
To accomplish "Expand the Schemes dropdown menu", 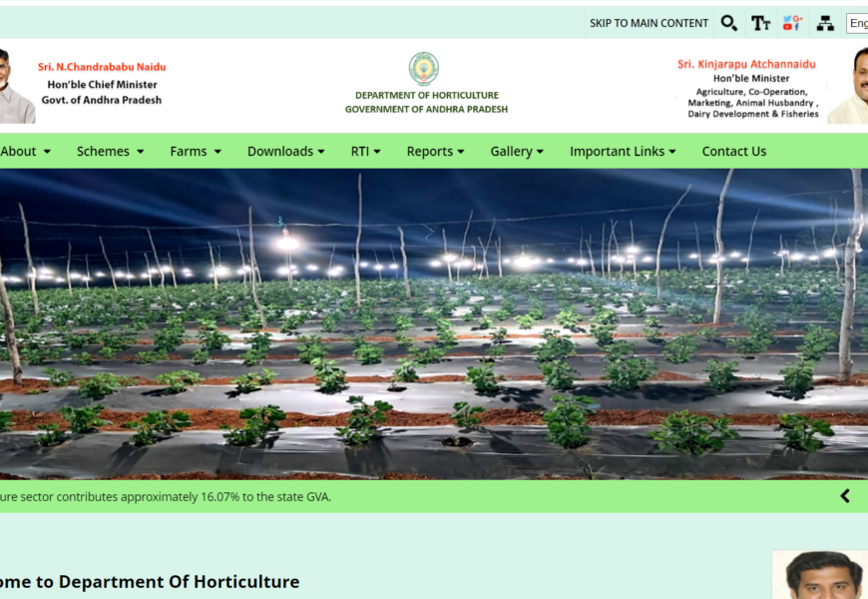I will pyautogui.click(x=110, y=152).
